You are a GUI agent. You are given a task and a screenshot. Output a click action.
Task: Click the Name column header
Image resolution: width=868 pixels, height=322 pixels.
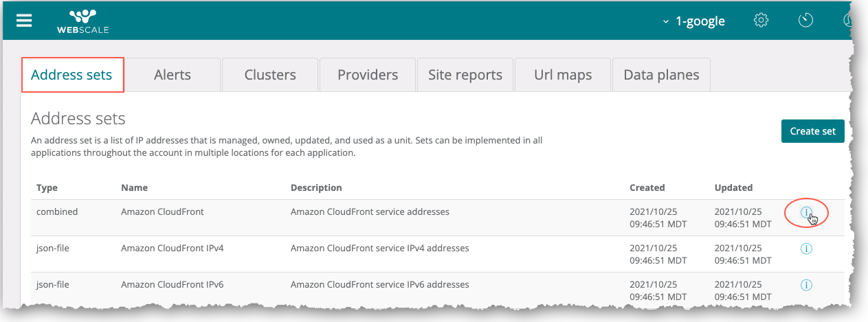point(134,187)
